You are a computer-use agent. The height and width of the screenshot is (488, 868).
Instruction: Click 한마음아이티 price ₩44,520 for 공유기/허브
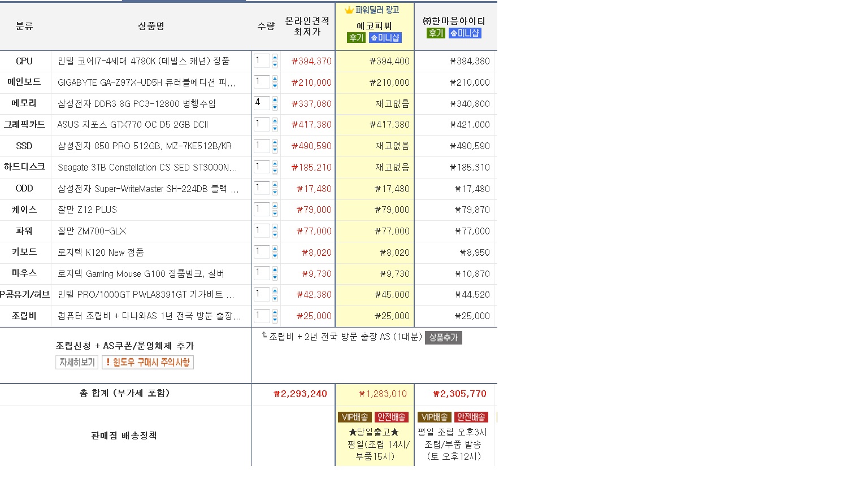[x=472, y=294]
